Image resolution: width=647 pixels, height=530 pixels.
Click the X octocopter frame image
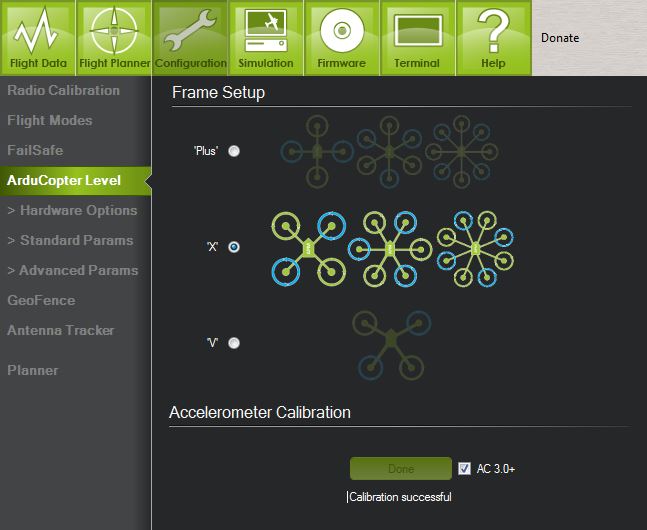tap(475, 249)
